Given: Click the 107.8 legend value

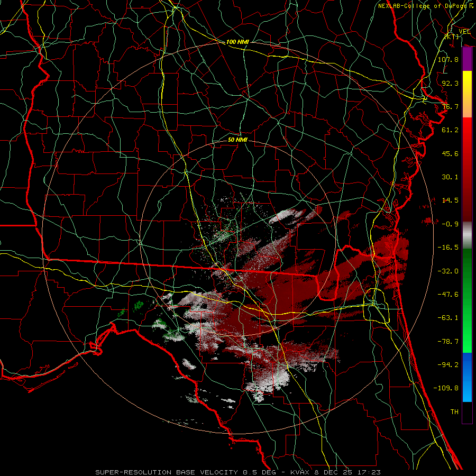Looking at the screenshot, I should [x=448, y=59].
